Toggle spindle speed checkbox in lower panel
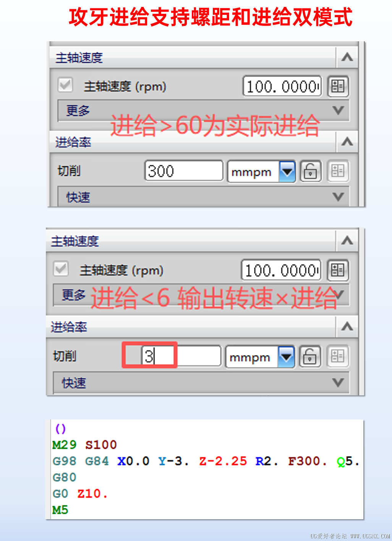The image size is (392, 541). click(x=60, y=270)
